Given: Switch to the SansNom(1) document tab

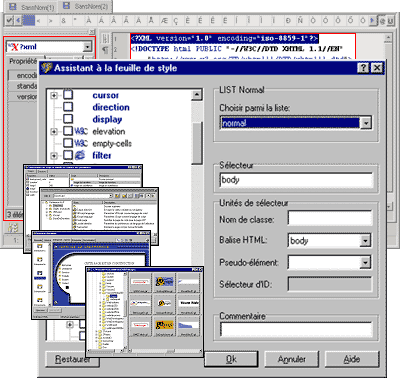Looking at the screenshot, I should tap(31, 7).
